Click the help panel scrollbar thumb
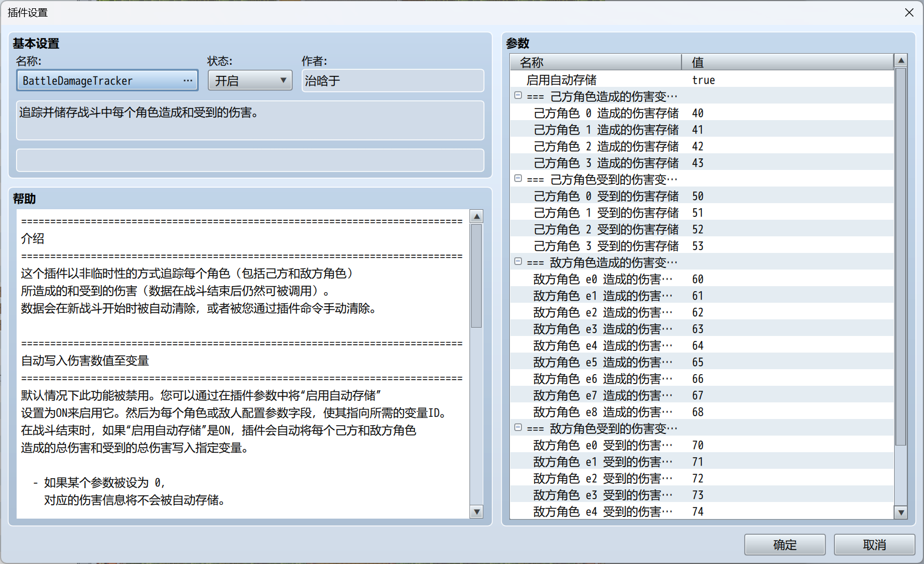This screenshot has height=564, width=924. pyautogui.click(x=476, y=276)
